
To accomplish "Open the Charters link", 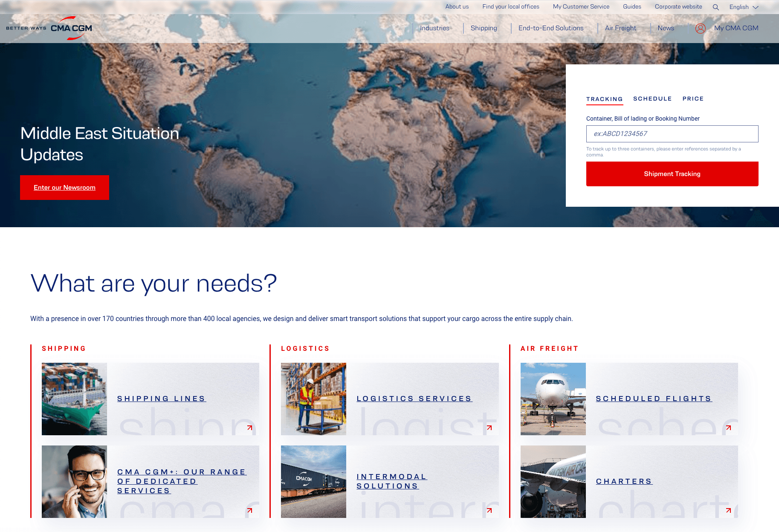I will point(624,481).
